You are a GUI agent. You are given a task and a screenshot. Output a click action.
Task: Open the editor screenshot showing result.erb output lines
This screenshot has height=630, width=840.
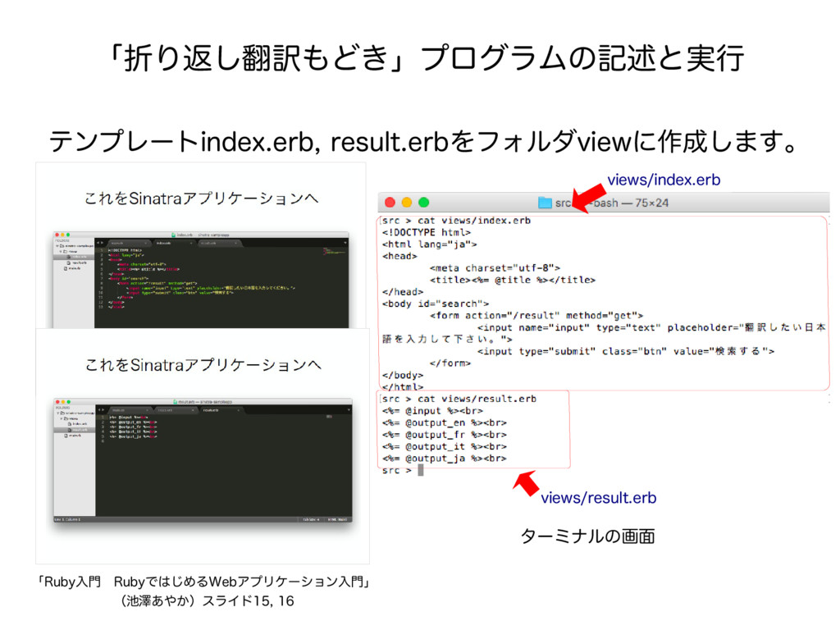point(203,461)
